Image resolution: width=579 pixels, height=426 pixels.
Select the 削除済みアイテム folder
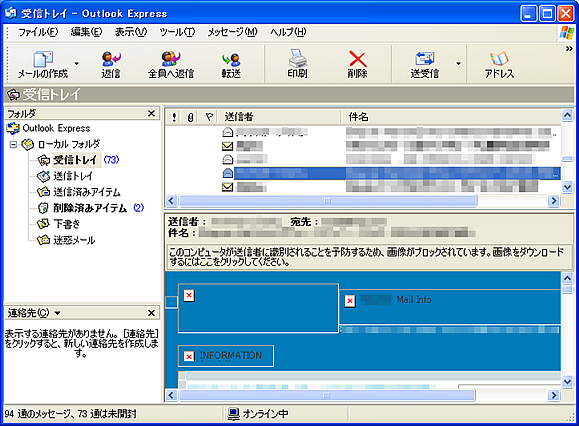point(90,208)
